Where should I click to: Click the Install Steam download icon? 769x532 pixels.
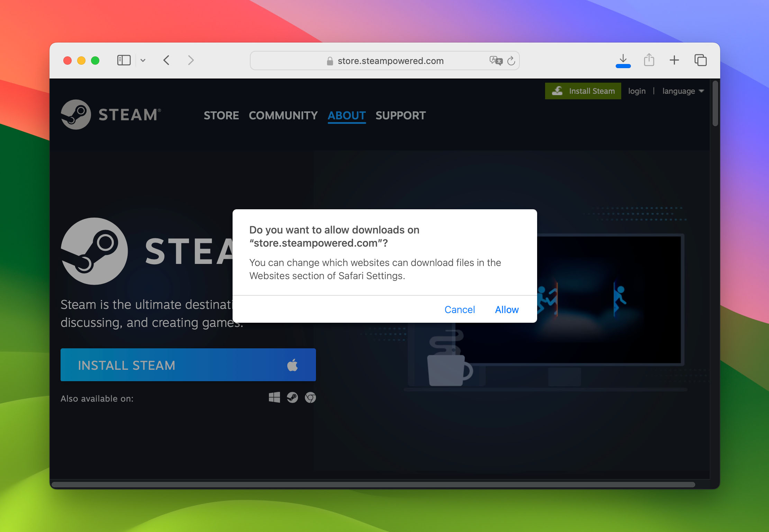pyautogui.click(x=559, y=91)
